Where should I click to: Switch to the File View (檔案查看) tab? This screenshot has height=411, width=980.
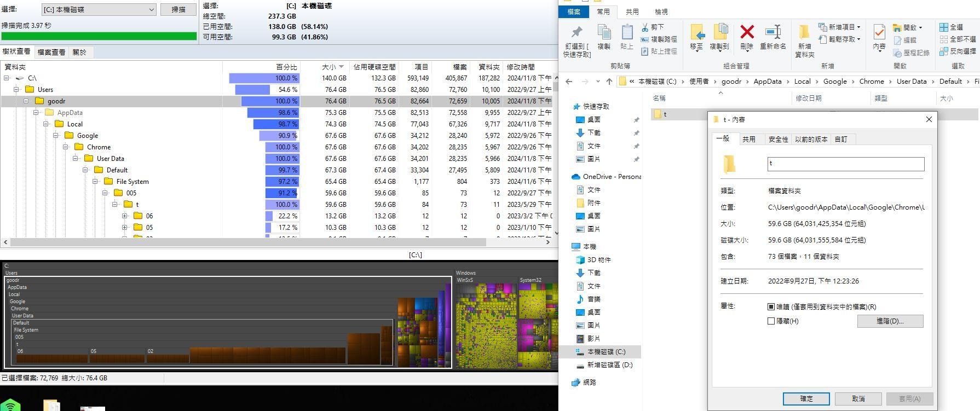(x=51, y=53)
